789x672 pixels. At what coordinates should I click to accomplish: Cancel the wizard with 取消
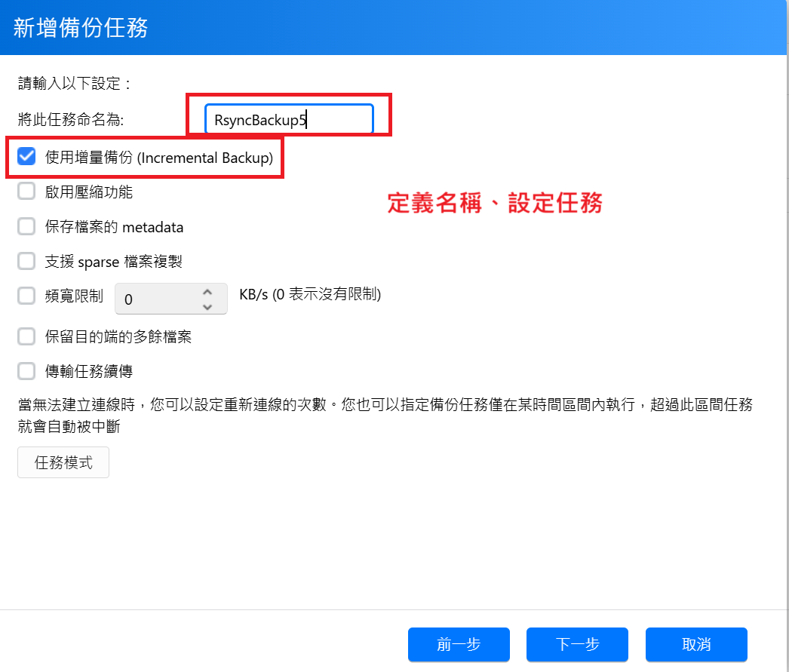(x=696, y=644)
